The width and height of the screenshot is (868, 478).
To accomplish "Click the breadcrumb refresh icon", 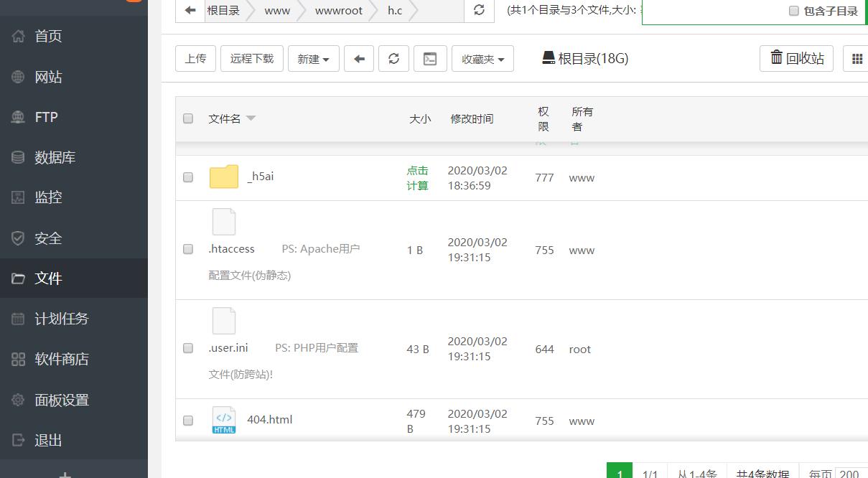I will [x=478, y=10].
